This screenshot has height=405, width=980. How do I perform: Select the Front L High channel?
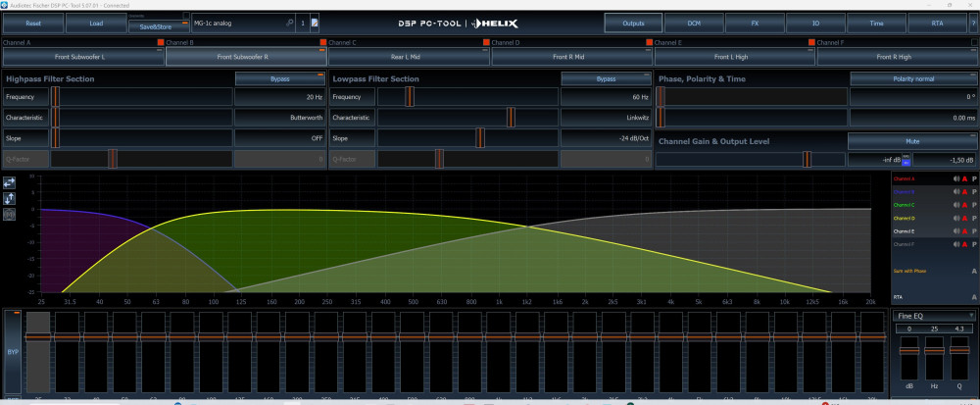pos(734,56)
